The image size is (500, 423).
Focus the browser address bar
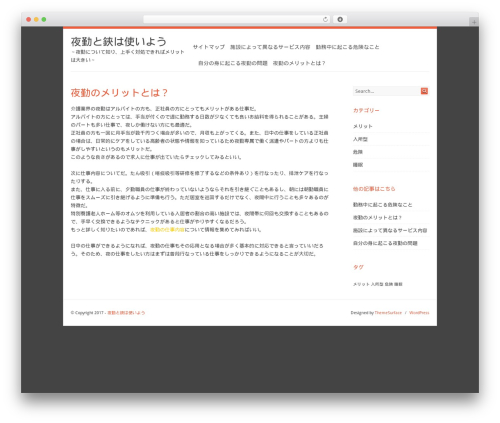(x=237, y=20)
